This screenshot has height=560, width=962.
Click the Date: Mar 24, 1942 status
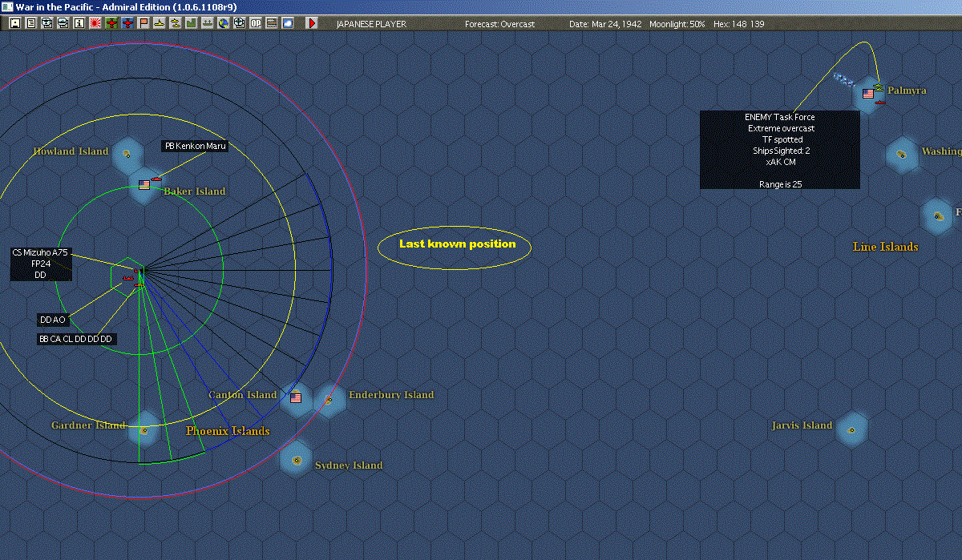605,24
